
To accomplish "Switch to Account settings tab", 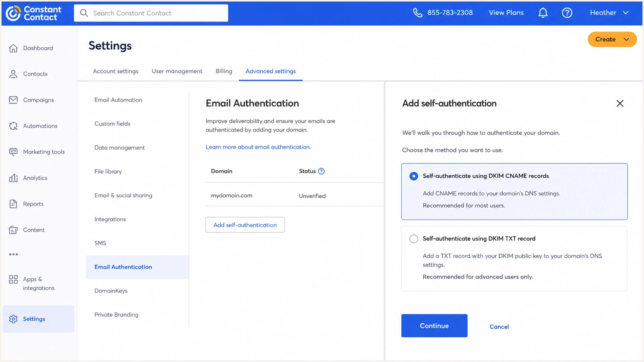I will [x=116, y=71].
